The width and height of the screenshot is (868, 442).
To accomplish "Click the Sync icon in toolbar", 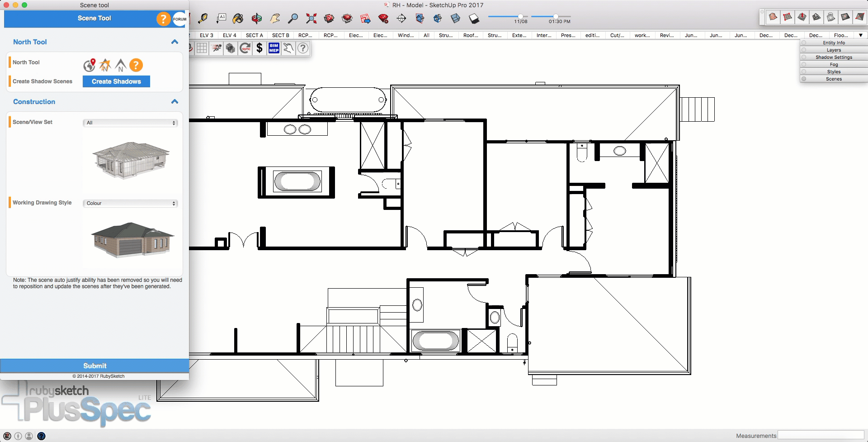I will [x=245, y=48].
